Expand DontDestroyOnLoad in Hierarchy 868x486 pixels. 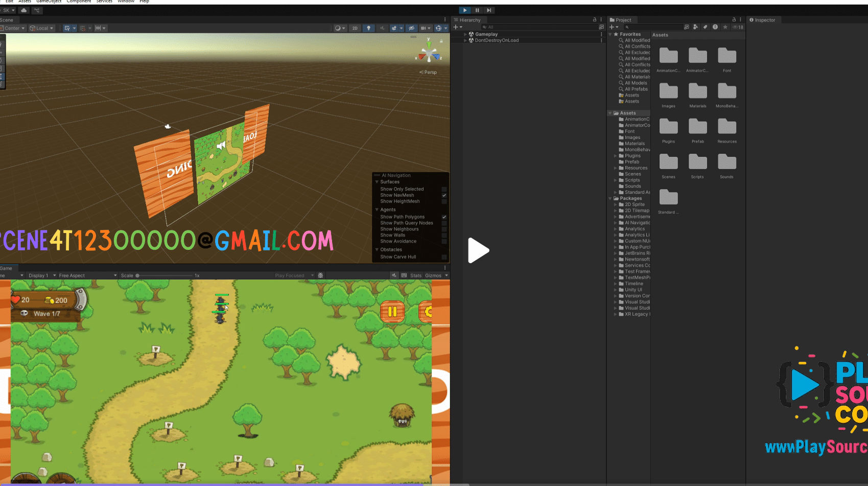465,40
